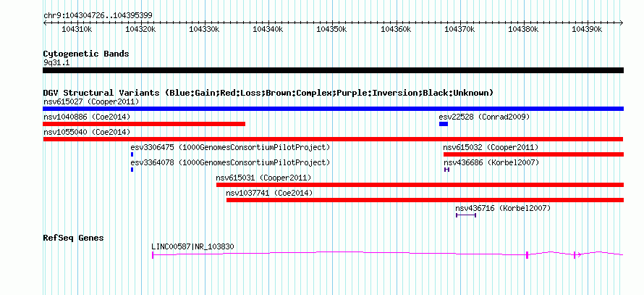Image resolution: width=644 pixels, height=295 pixels.
Task: Open the nsv436686 (Korbel2007) label
Action: pyautogui.click(x=491, y=162)
